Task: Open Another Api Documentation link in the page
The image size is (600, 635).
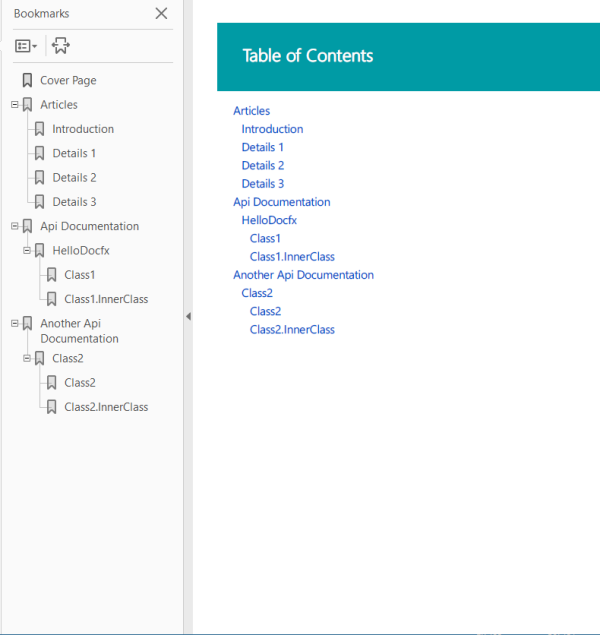Action: tap(303, 275)
